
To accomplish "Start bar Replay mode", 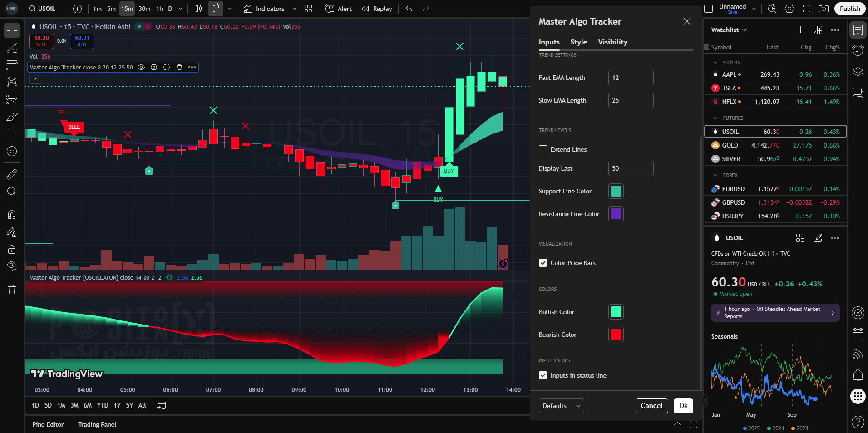I will (377, 9).
